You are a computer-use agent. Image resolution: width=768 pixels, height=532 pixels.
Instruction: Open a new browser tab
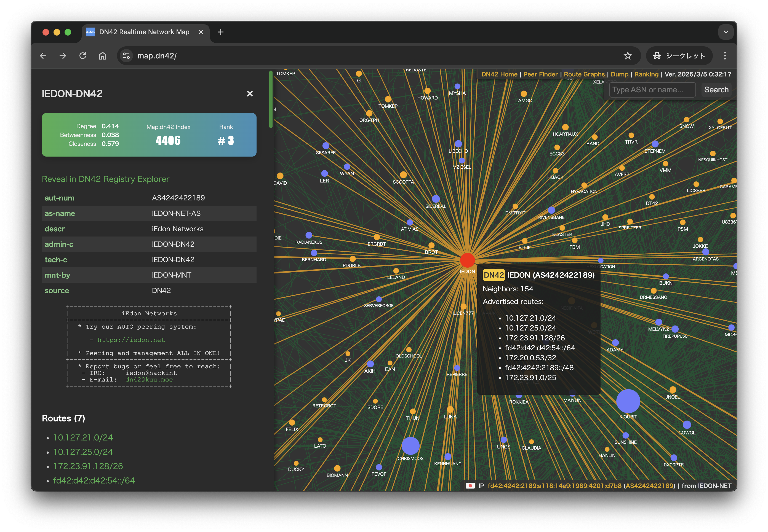(220, 32)
